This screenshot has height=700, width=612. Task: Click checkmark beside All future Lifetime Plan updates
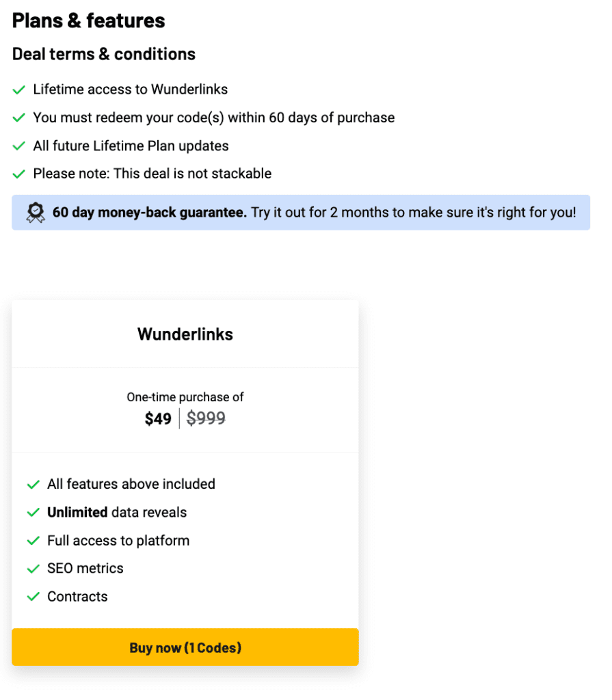18,146
